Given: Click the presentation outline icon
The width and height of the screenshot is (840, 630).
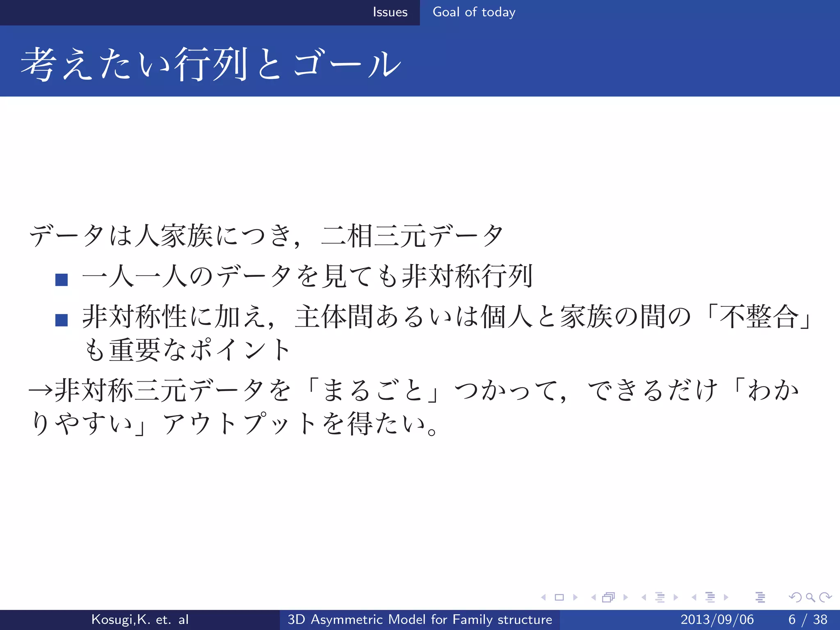Looking at the screenshot, I should coord(760,598).
